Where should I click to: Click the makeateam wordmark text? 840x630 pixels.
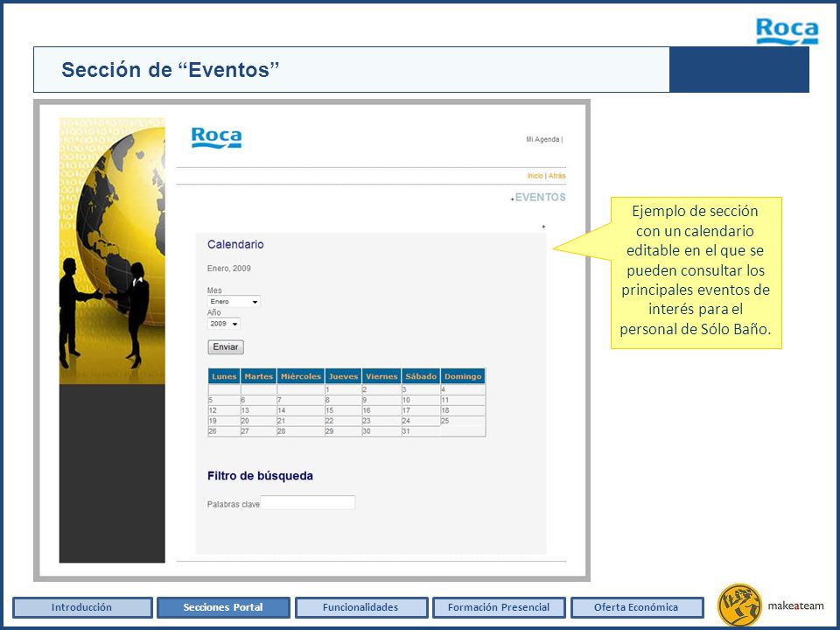795,605
